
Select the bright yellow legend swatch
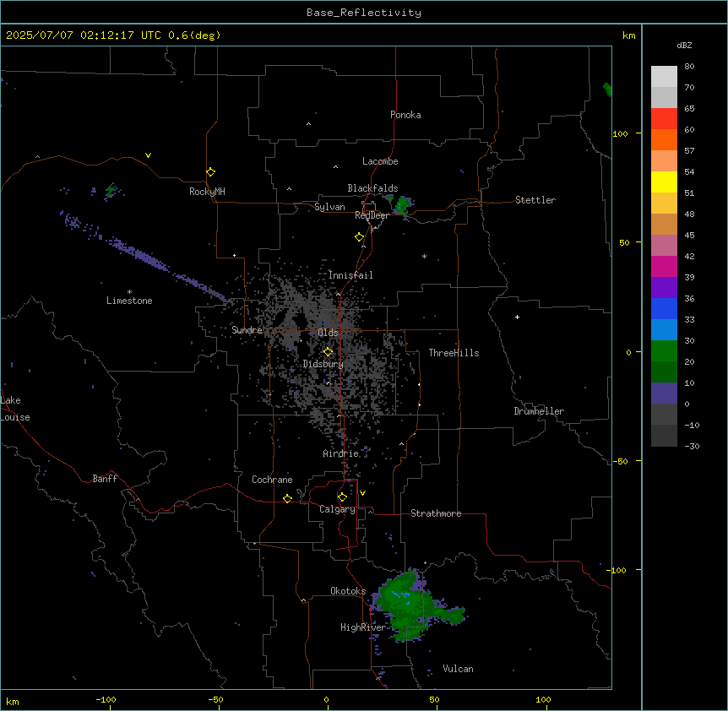pyautogui.click(x=664, y=182)
